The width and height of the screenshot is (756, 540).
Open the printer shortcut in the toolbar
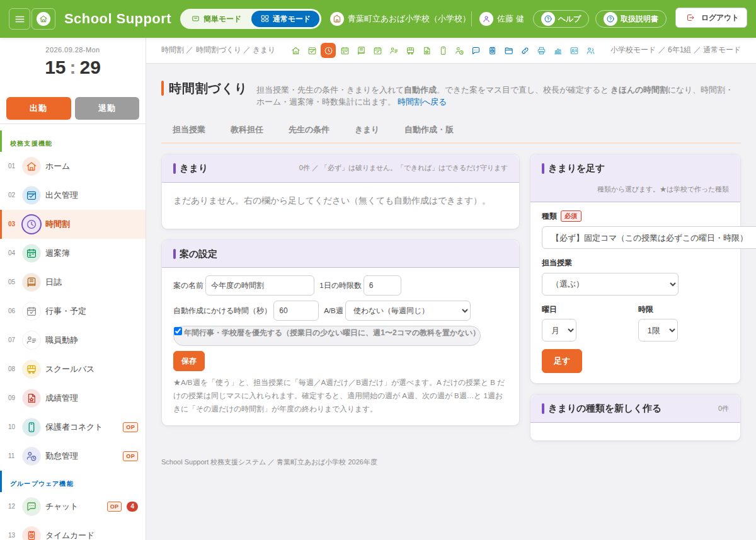[541, 50]
